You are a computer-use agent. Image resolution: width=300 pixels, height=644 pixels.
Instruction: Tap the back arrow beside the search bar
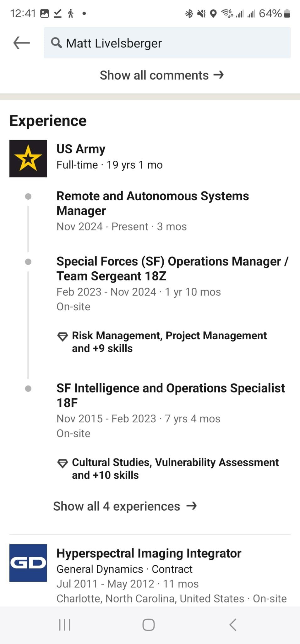point(21,43)
